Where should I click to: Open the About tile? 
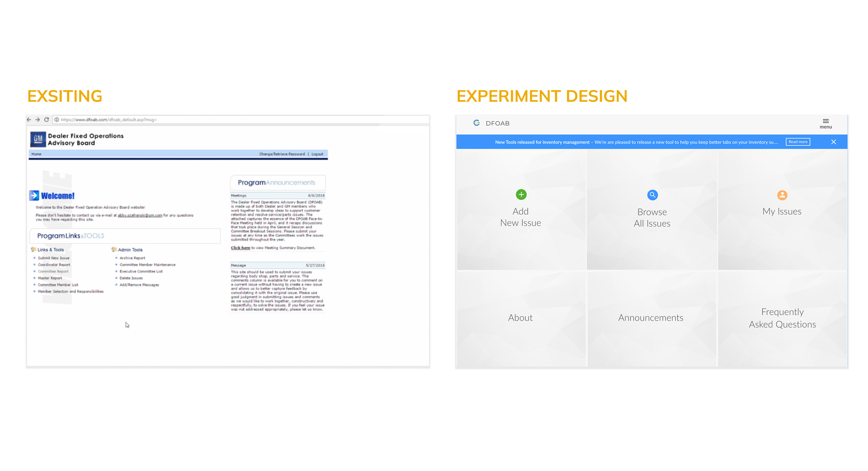520,317
